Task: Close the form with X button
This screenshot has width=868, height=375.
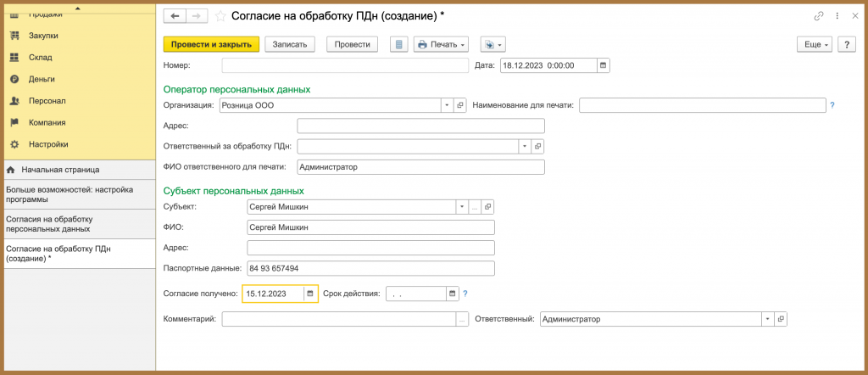Action: pyautogui.click(x=854, y=16)
